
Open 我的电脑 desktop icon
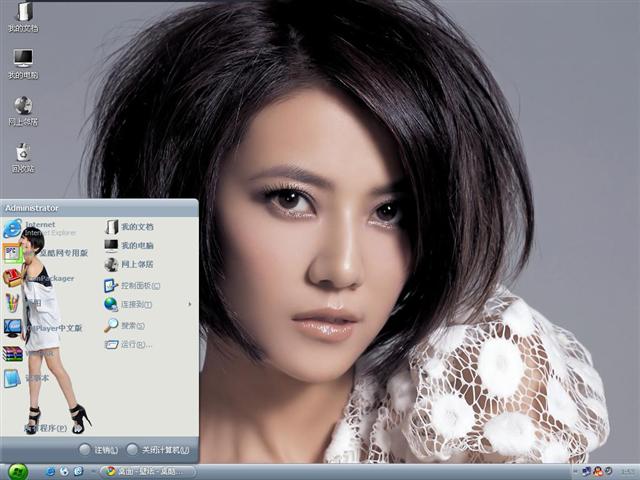click(23, 64)
